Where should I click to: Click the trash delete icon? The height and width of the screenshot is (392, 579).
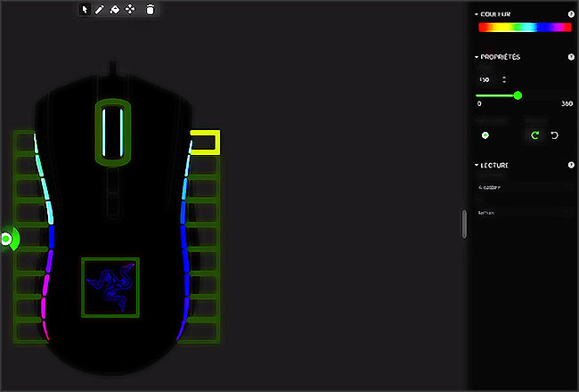(x=150, y=10)
